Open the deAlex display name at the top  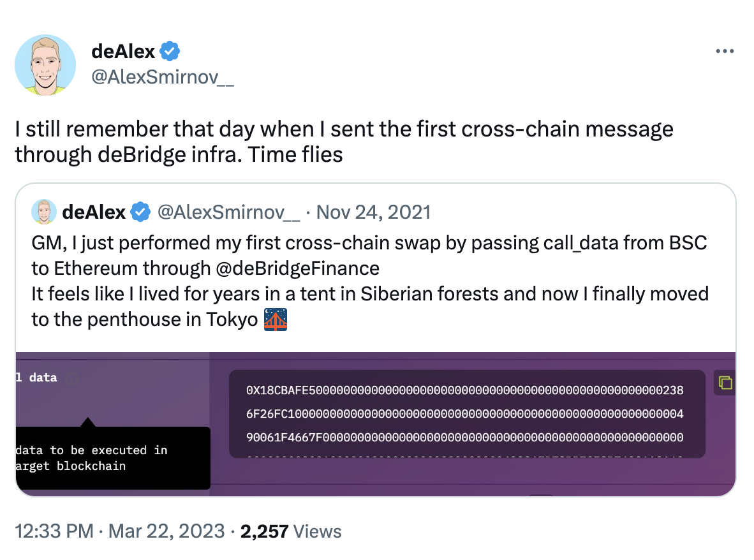(x=123, y=50)
